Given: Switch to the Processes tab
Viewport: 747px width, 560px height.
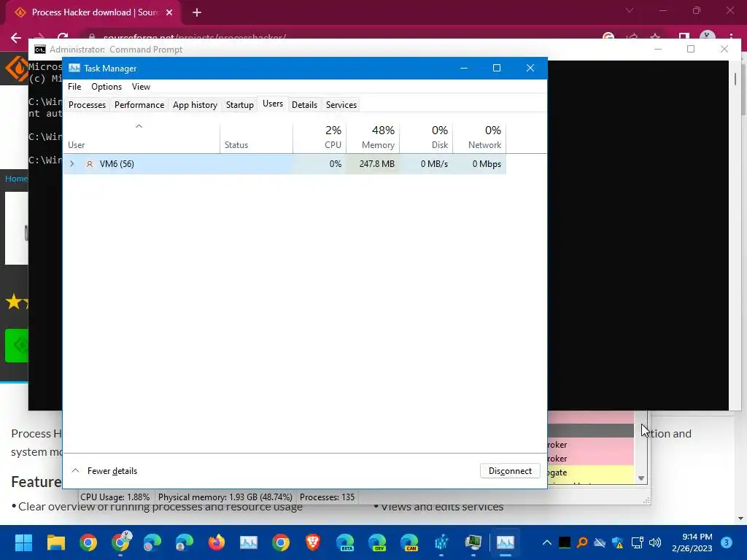Looking at the screenshot, I should tap(88, 105).
